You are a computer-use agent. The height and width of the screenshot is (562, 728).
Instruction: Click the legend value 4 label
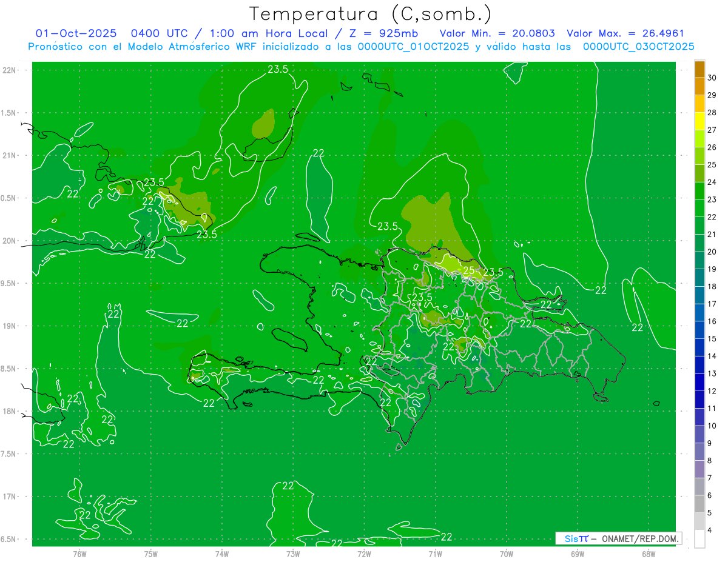(x=710, y=530)
